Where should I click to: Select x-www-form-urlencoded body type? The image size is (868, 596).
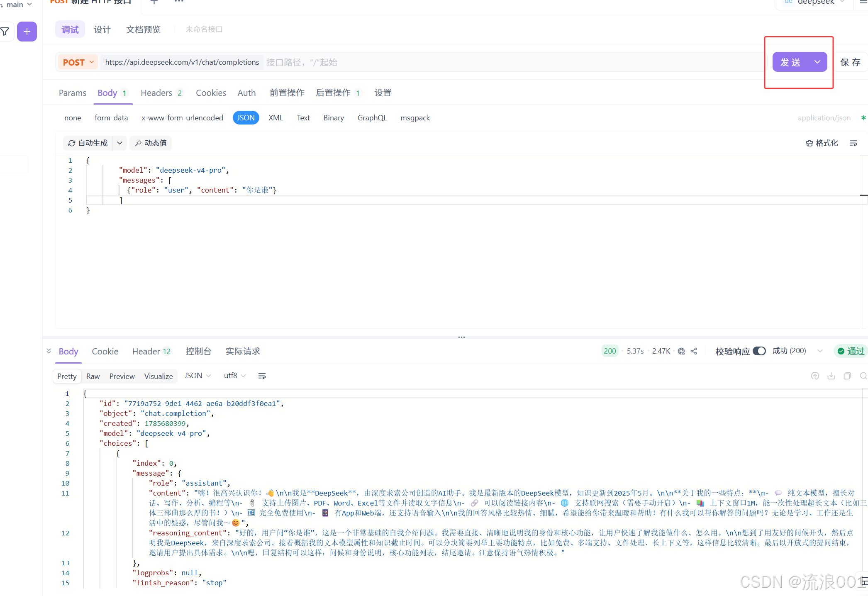click(x=182, y=118)
